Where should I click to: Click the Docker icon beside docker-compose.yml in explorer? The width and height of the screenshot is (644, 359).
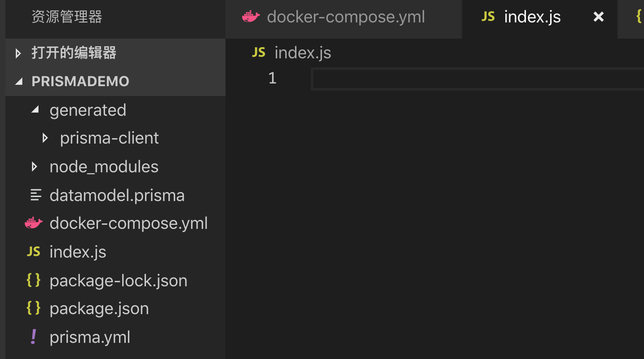point(34,223)
